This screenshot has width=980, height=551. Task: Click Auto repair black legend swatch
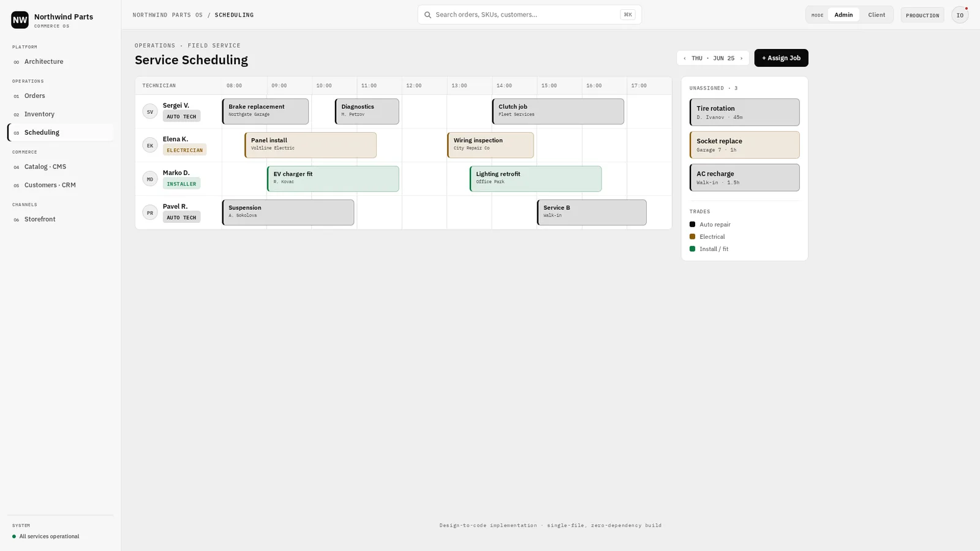pos(692,225)
